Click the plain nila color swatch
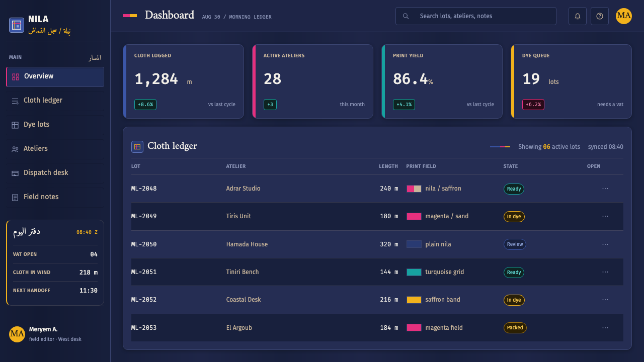 point(414,244)
